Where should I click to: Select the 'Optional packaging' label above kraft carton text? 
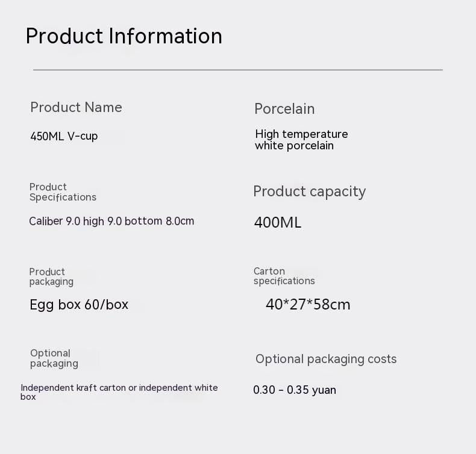54,358
